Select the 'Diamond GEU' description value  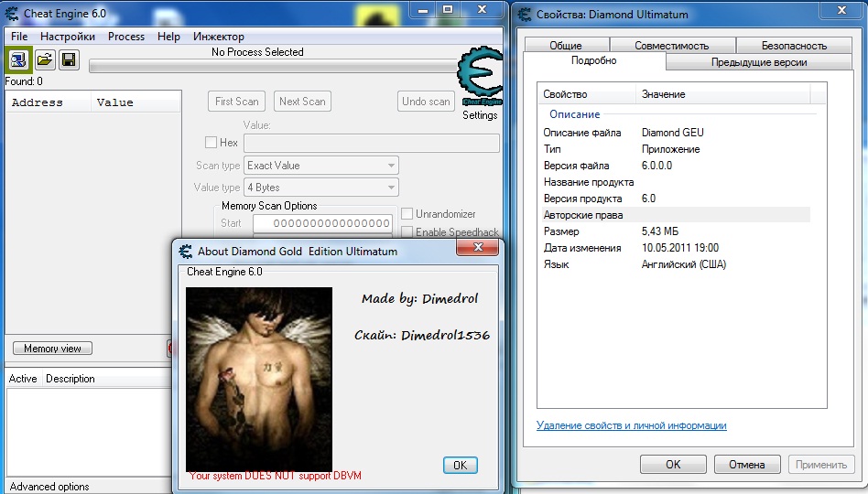pos(673,133)
